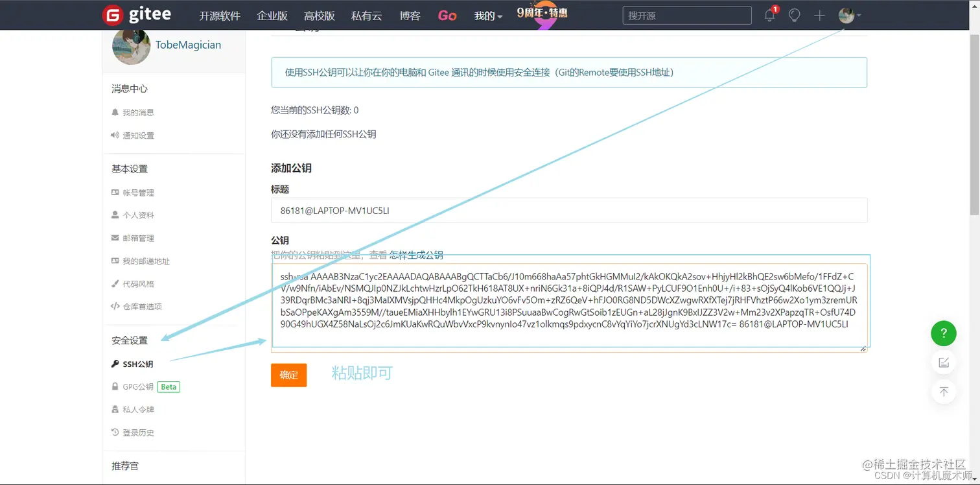
Task: Open the 我的 dropdown menu
Action: point(487,15)
